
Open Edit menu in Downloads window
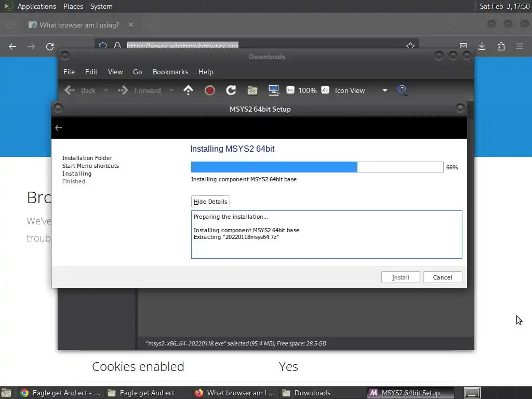[x=91, y=72]
